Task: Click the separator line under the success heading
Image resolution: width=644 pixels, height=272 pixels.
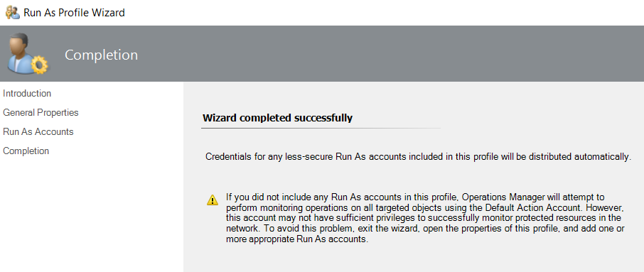Action: [321, 128]
